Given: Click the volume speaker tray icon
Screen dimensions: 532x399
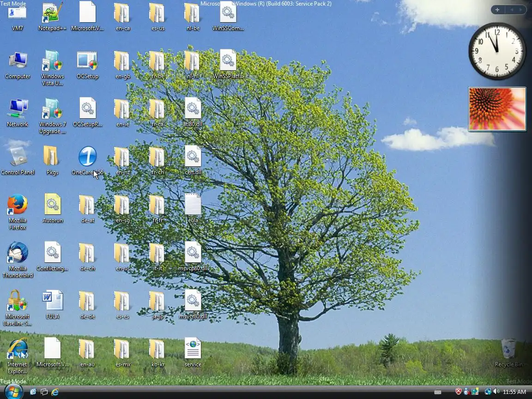Looking at the screenshot, I should pos(496,392).
